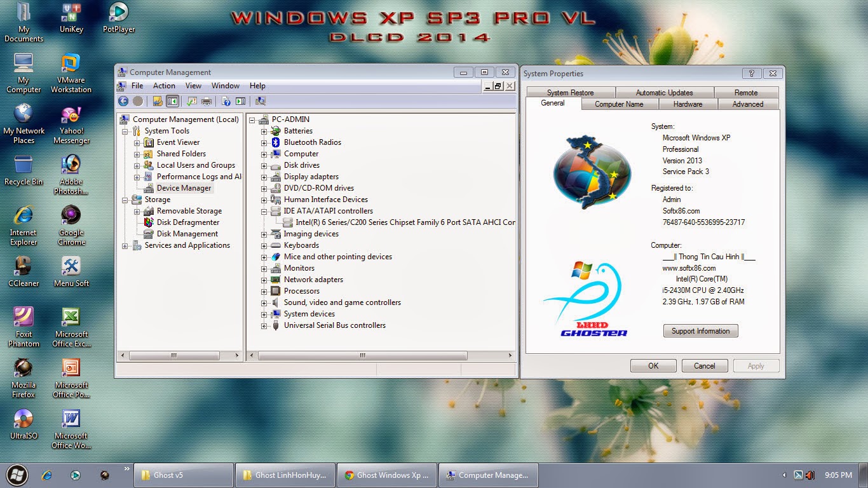
Task: Click OK in System Properties
Action: (x=653, y=366)
